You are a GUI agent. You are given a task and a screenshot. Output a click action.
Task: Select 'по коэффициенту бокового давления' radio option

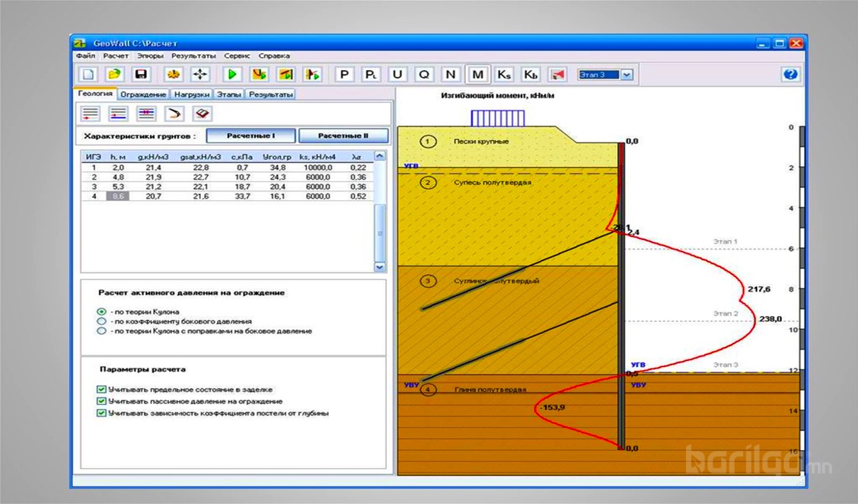click(x=101, y=321)
